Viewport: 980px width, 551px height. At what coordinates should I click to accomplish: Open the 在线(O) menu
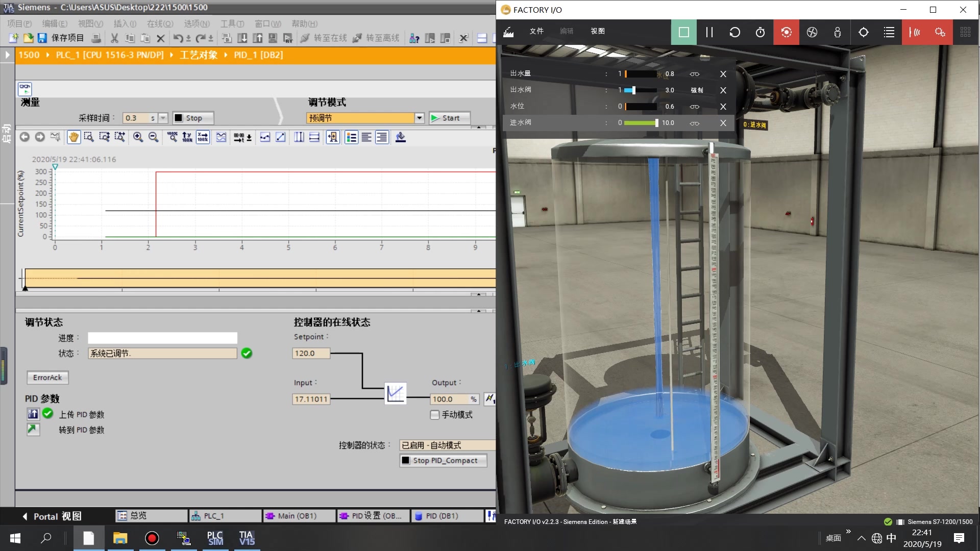[160, 23]
